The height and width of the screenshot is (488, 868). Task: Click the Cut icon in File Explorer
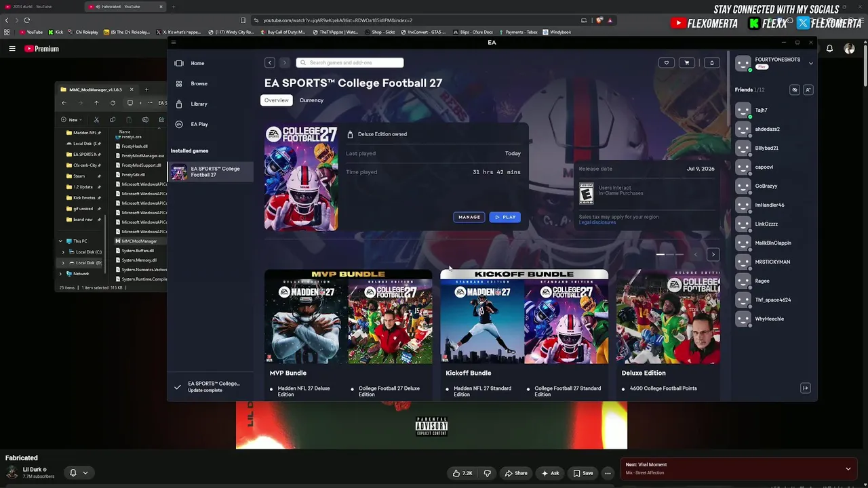coord(96,120)
